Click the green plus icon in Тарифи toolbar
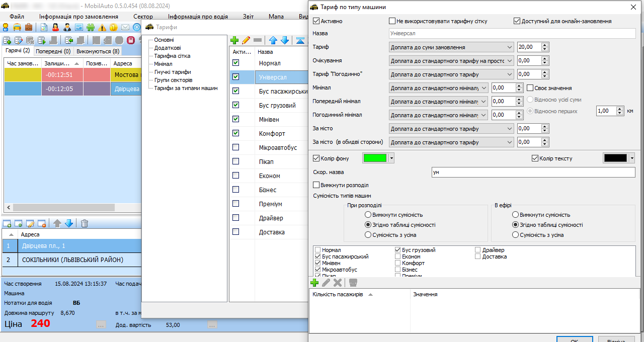 point(234,40)
